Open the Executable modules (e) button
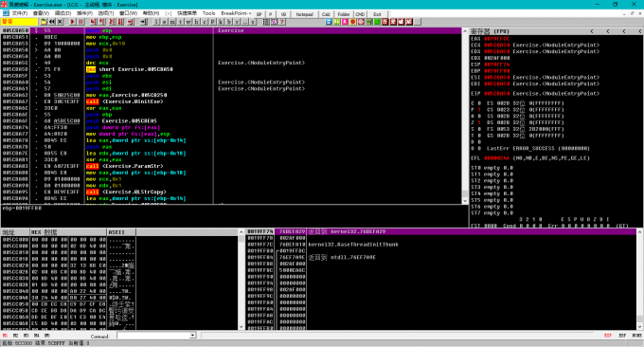This screenshot has width=644, height=347. coord(164,22)
